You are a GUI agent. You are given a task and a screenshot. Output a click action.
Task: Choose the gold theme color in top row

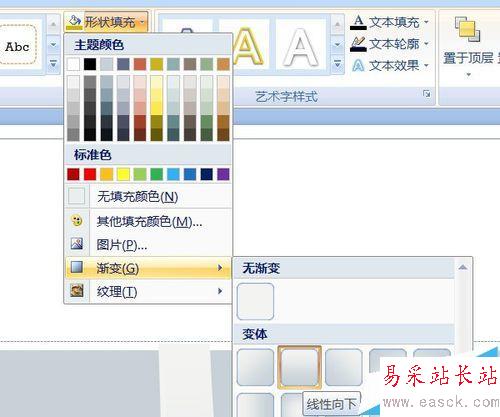click(157, 64)
